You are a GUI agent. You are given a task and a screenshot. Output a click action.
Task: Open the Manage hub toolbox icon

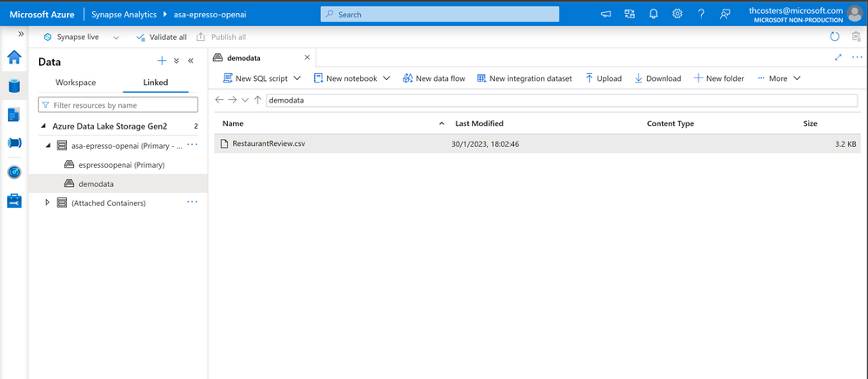point(14,201)
